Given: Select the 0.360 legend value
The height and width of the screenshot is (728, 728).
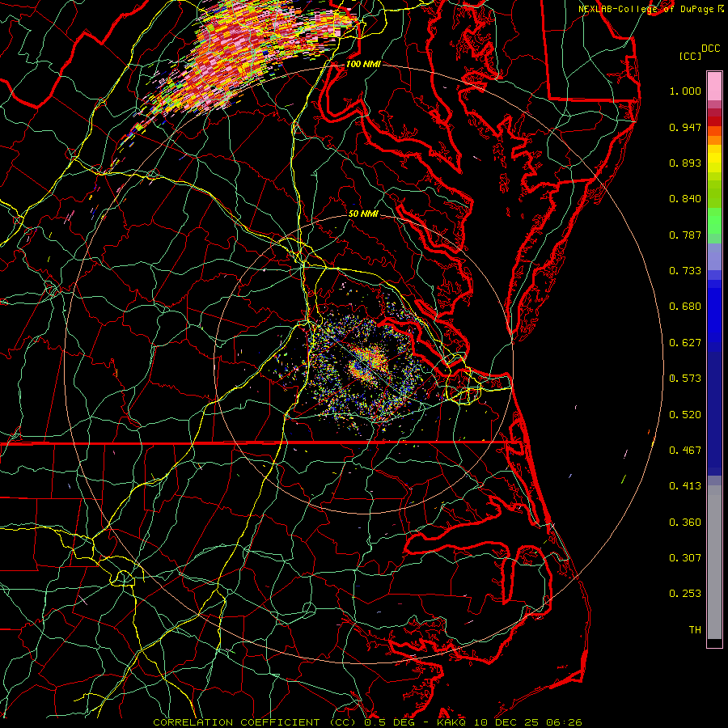Looking at the screenshot, I should (685, 523).
